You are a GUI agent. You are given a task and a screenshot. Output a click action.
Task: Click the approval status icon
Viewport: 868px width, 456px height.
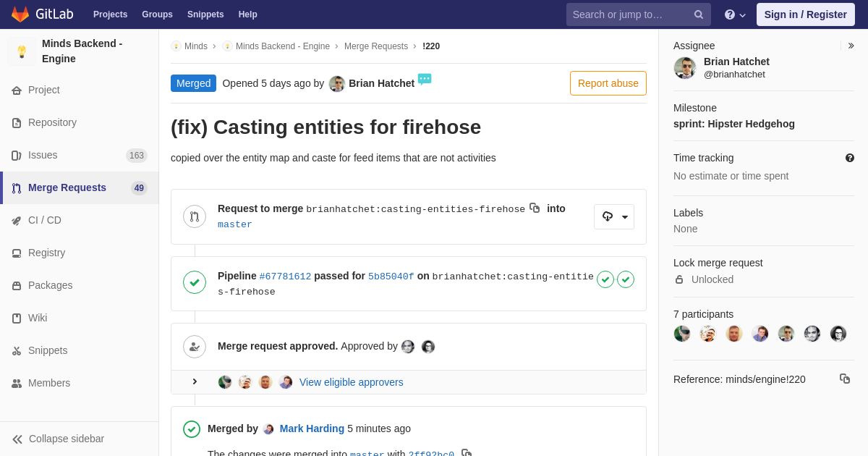[x=195, y=347]
